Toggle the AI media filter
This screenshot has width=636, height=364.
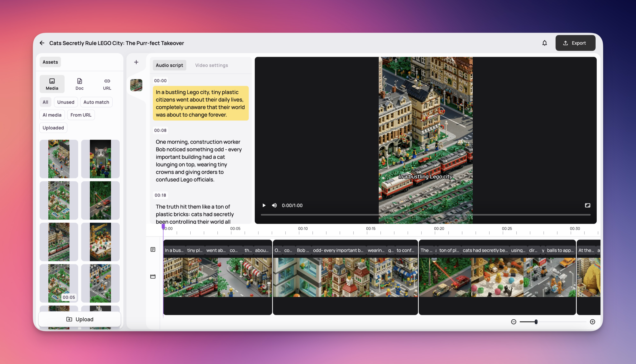pos(52,115)
